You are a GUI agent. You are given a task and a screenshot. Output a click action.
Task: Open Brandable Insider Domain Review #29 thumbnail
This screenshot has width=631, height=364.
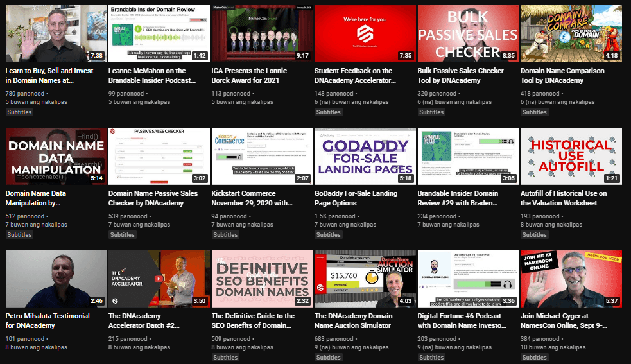(x=468, y=156)
